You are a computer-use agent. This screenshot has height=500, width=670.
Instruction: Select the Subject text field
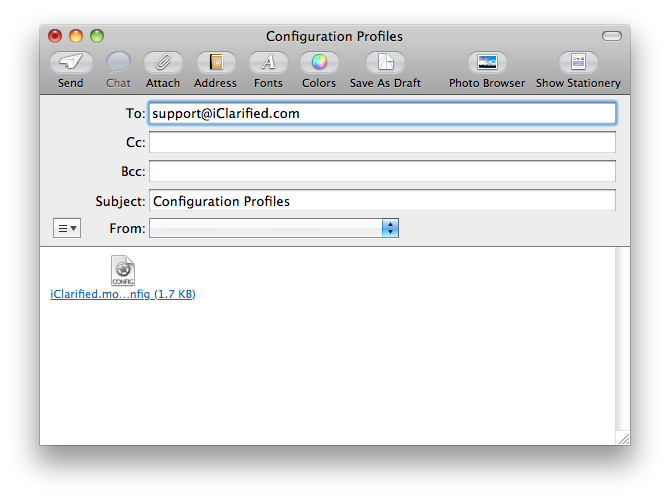[x=382, y=201]
